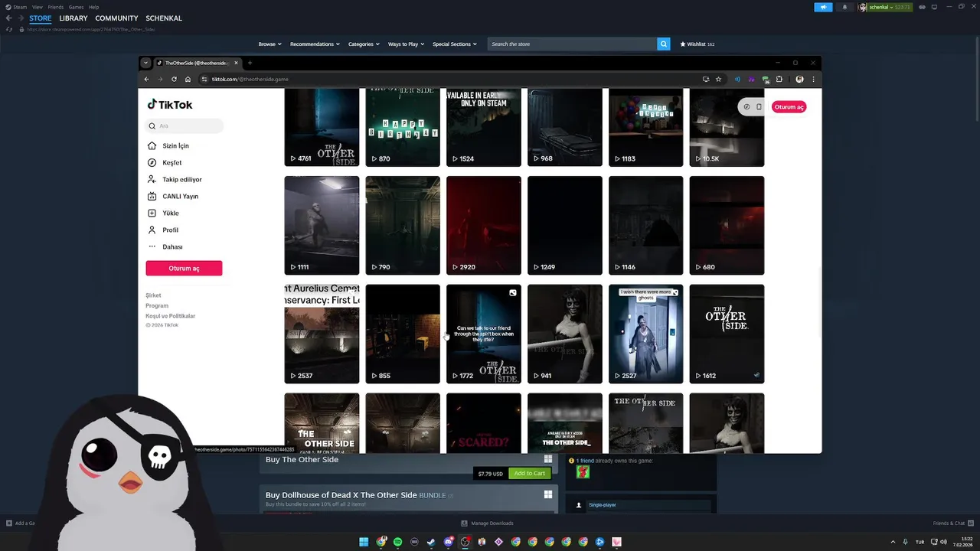Expand Steam Recommendations dropdown
Screen dimensions: 980x551
coord(315,44)
